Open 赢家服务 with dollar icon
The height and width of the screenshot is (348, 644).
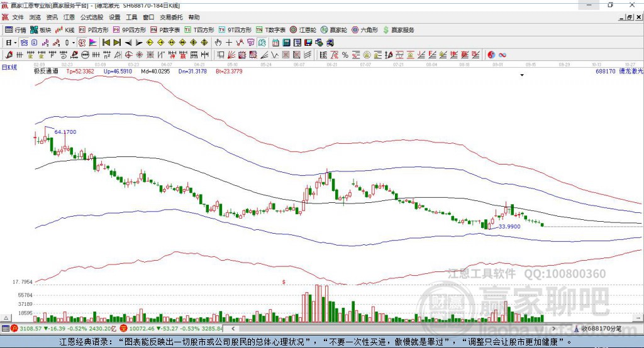point(398,30)
